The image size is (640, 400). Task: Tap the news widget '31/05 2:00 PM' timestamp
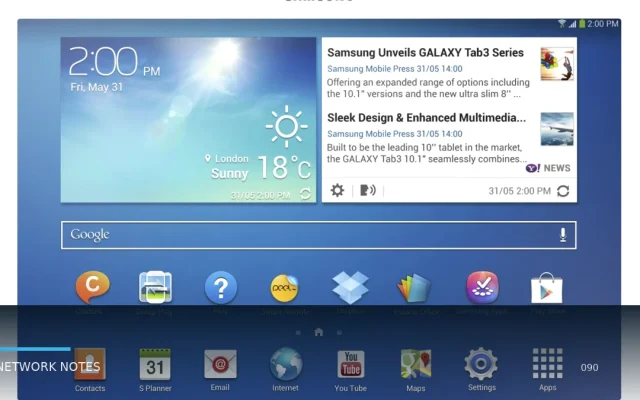520,191
